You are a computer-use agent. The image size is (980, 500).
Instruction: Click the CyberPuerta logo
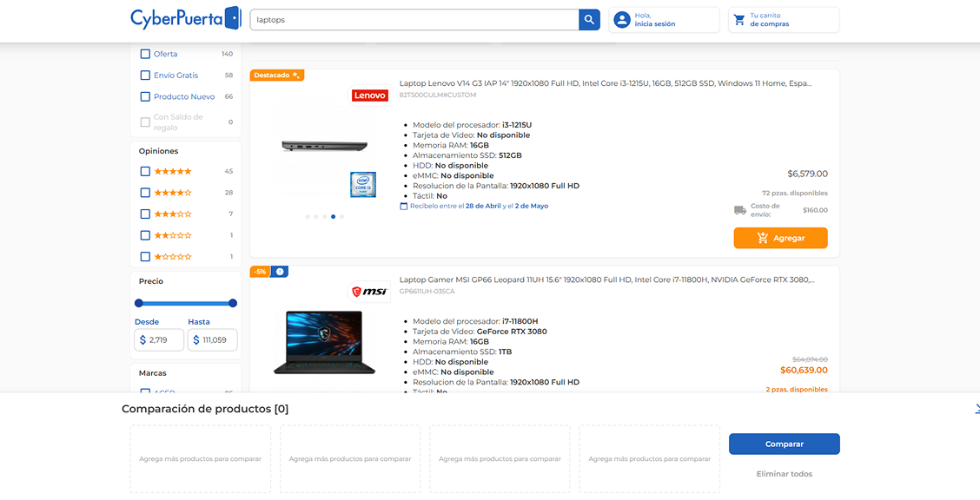point(185,16)
